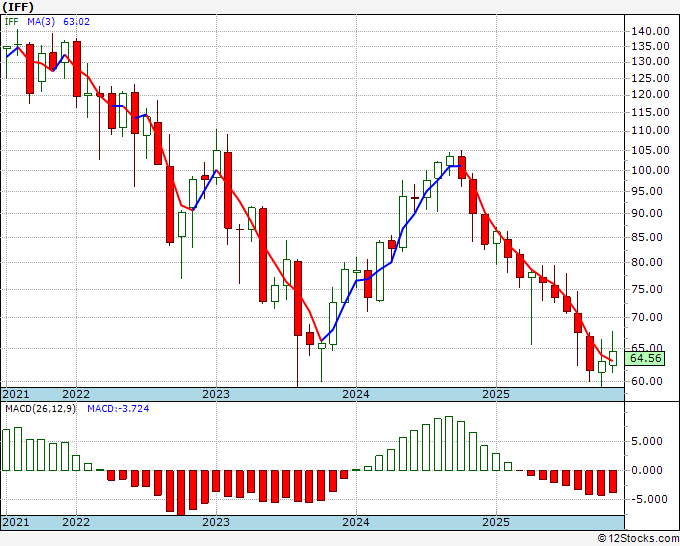This screenshot has height=546, width=680.
Task: Click 2023 on the MACD panel timeline
Action: coord(216,522)
